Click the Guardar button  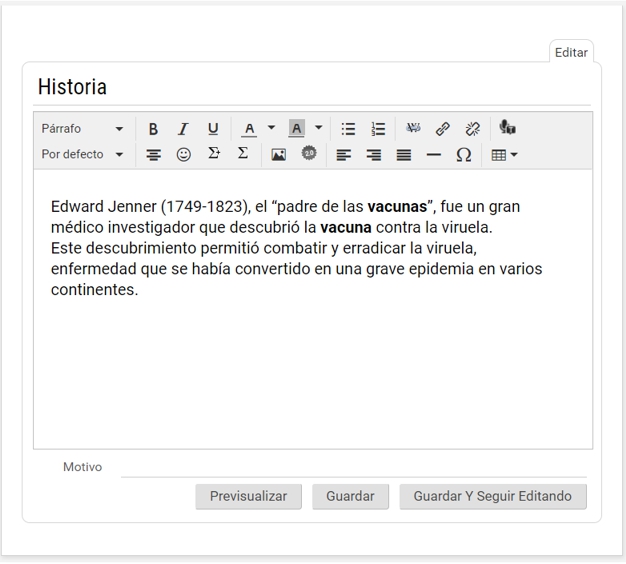point(350,496)
